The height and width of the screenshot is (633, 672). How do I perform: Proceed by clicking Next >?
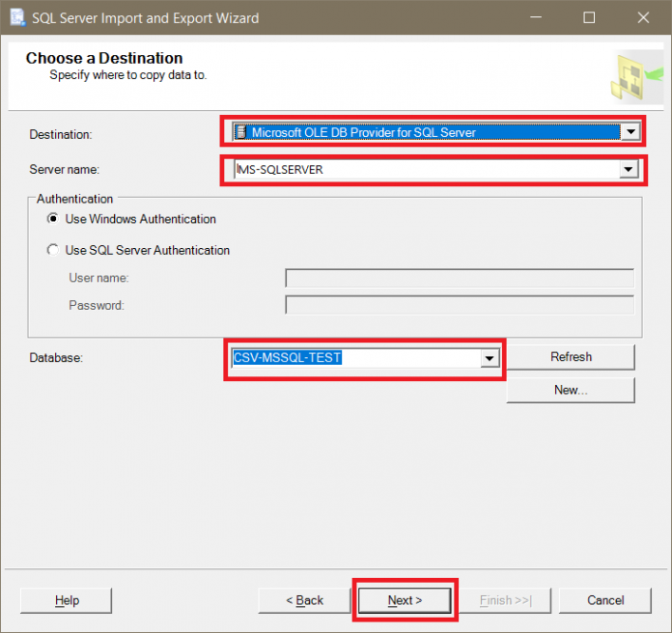(405, 600)
